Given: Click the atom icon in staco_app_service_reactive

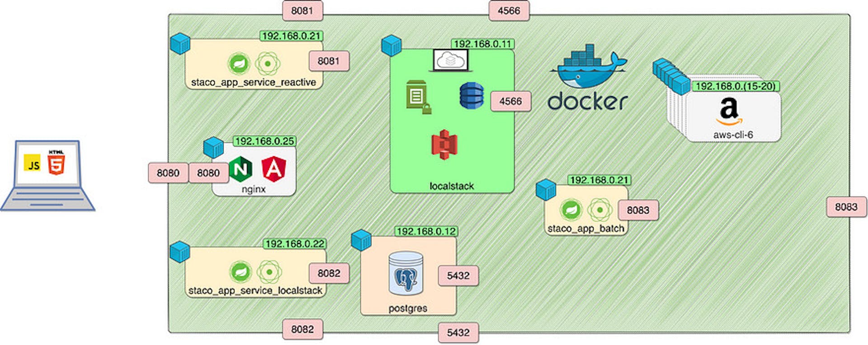Looking at the screenshot, I should coord(268,64).
